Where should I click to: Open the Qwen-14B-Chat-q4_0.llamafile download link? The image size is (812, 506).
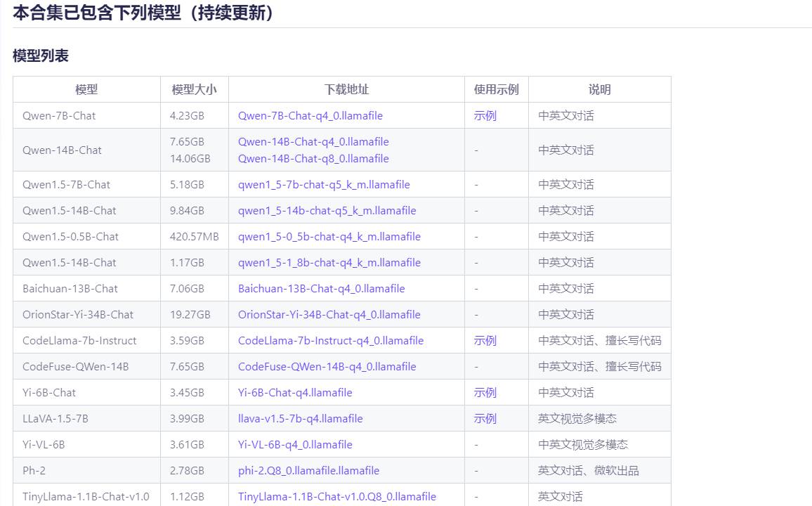click(x=313, y=141)
